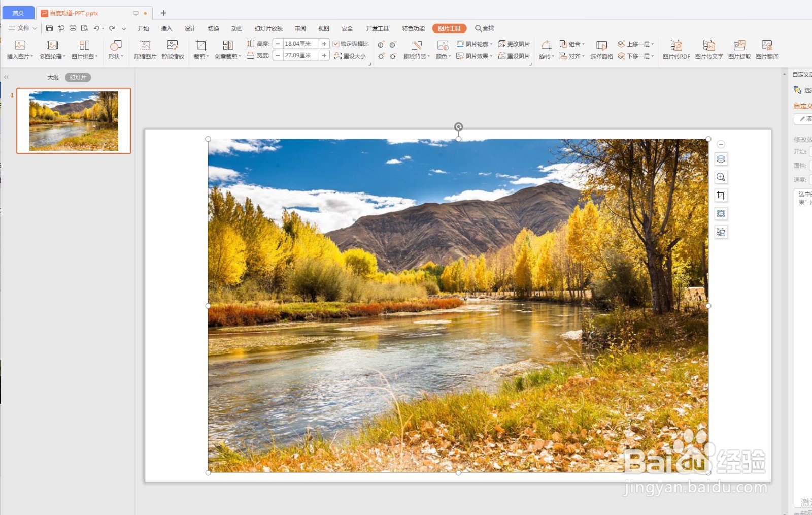The image size is (812, 515).
Task: Click floating zoom magnifier icon beside image
Action: 721,177
